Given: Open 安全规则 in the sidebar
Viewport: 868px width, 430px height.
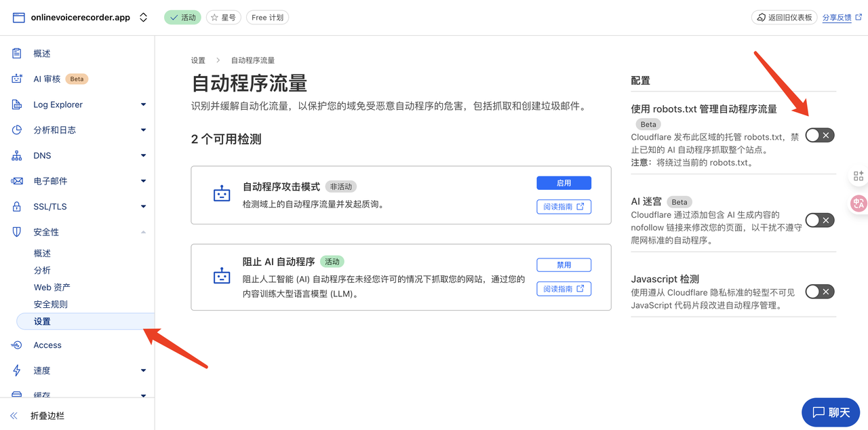Looking at the screenshot, I should click(51, 305).
